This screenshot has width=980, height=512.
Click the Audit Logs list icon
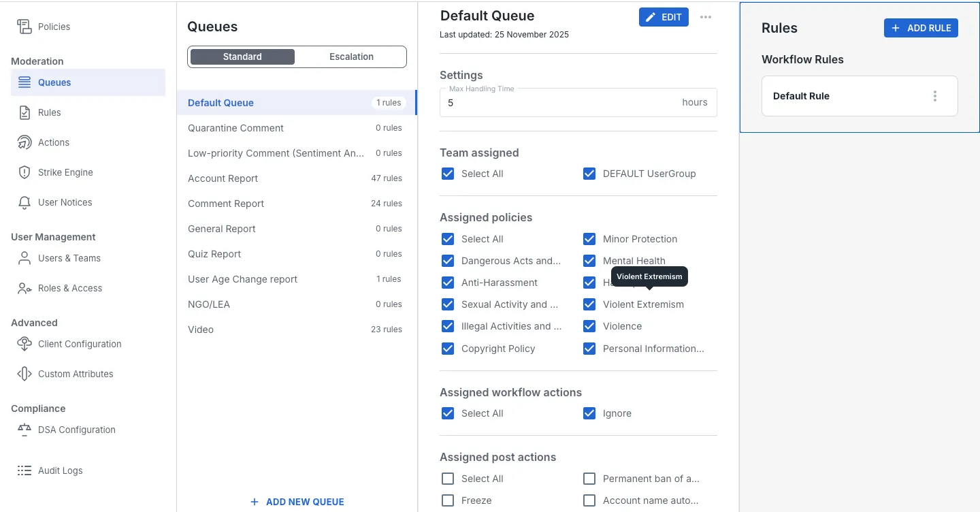(24, 470)
